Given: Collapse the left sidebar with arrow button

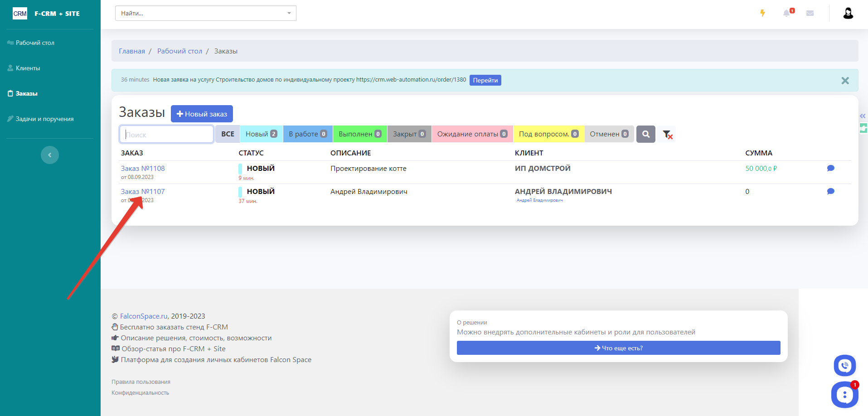Looking at the screenshot, I should point(50,155).
